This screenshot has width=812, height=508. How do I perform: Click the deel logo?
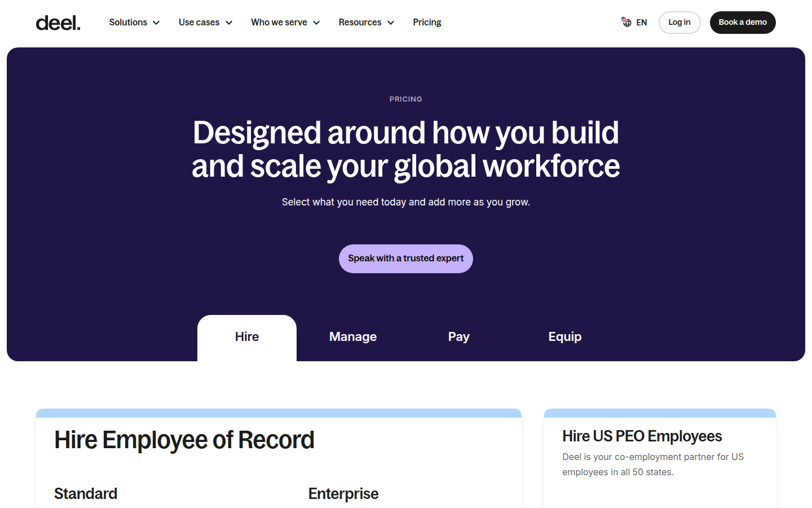(x=58, y=23)
